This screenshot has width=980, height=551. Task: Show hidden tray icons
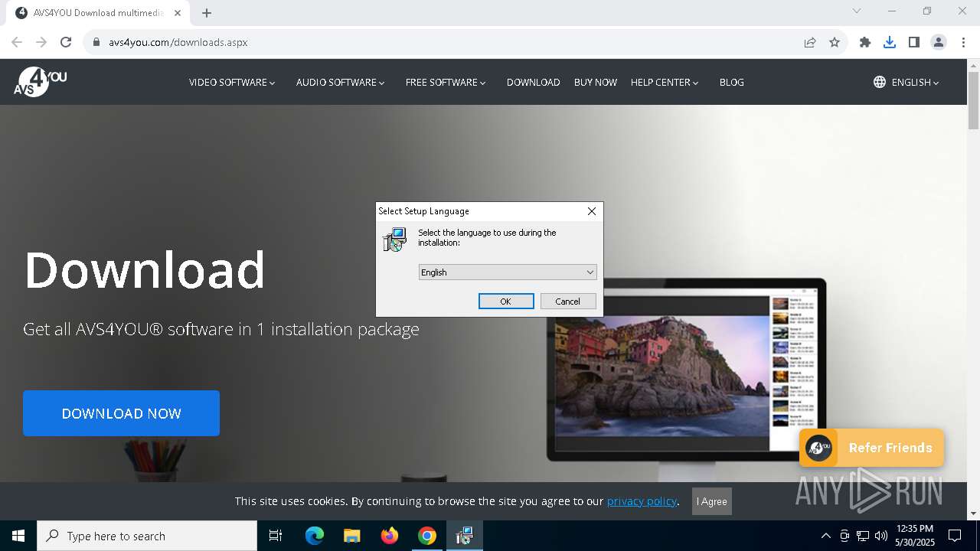click(x=825, y=536)
